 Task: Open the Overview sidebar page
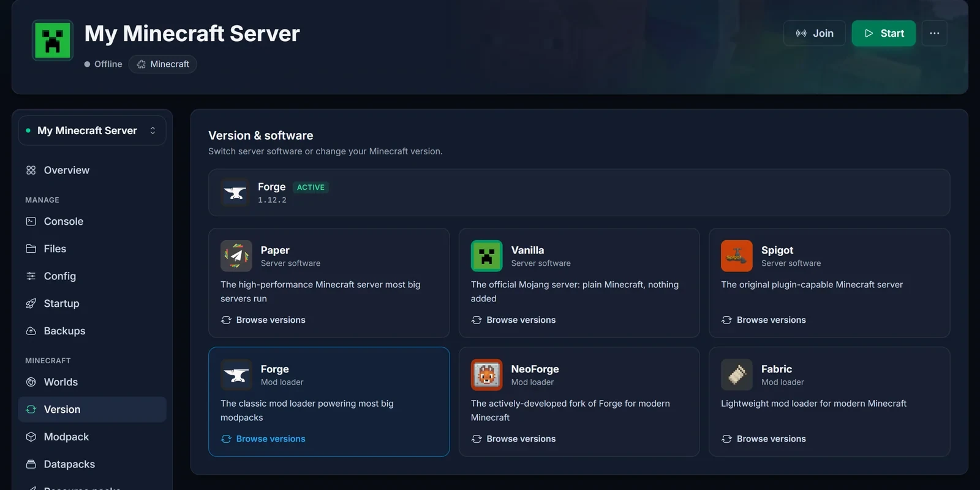tap(92, 170)
